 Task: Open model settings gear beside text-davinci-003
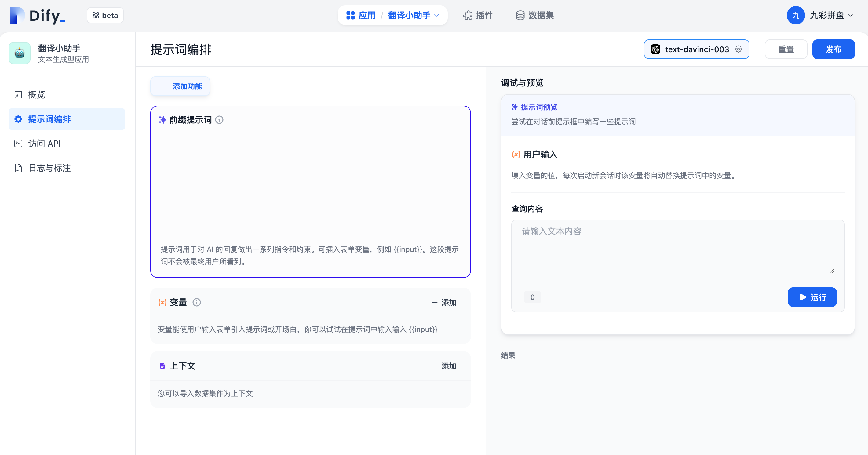[x=738, y=49]
